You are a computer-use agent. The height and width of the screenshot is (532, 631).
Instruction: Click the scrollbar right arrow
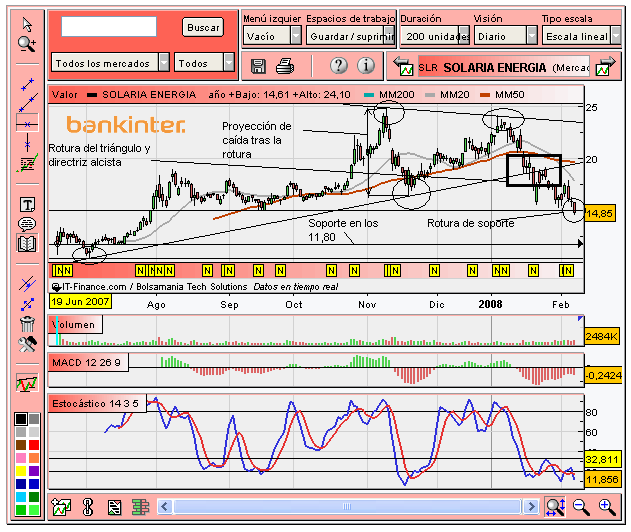pos(531,506)
